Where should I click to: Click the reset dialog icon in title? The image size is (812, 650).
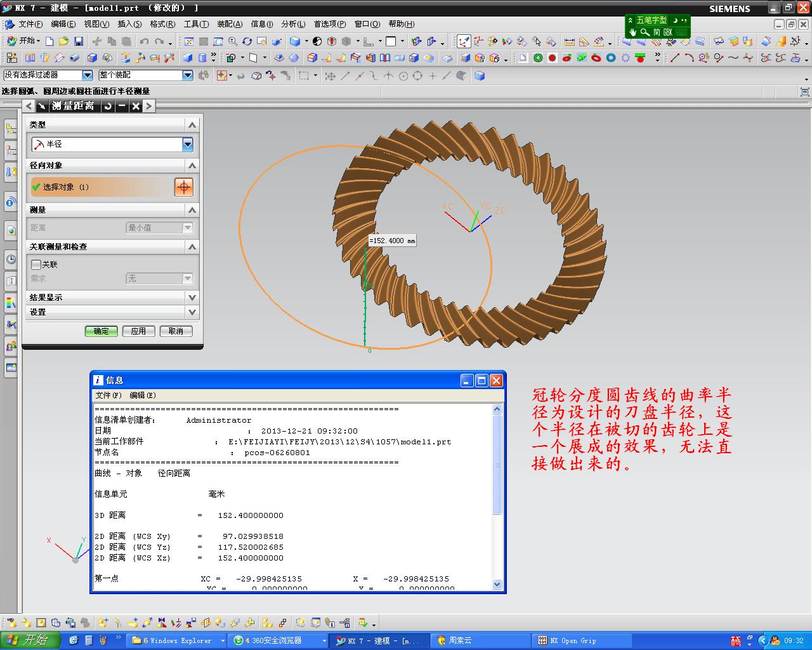click(108, 106)
